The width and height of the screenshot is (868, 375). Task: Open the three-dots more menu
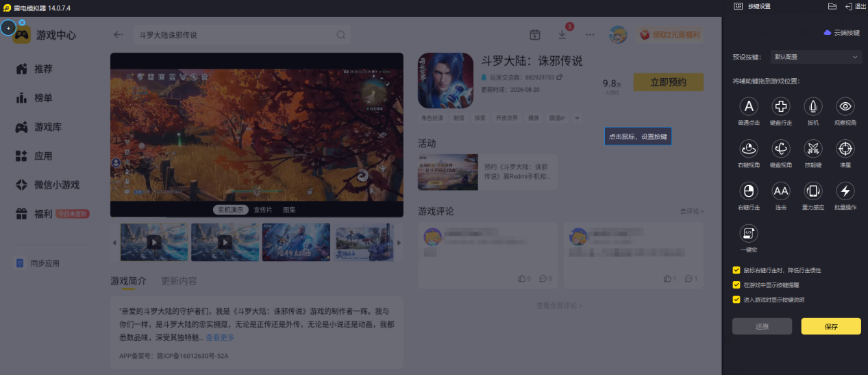[x=590, y=34]
